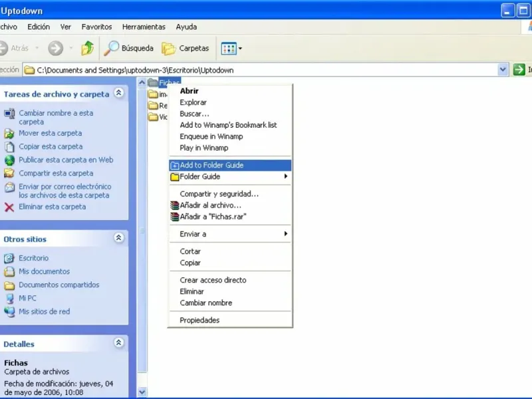The height and width of the screenshot is (399, 532).
Task: Click the Mi PC computer icon
Action: (x=9, y=299)
